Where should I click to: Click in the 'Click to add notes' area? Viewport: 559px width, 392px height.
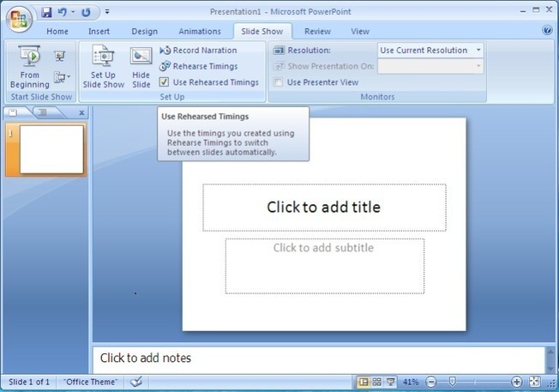pos(319,359)
